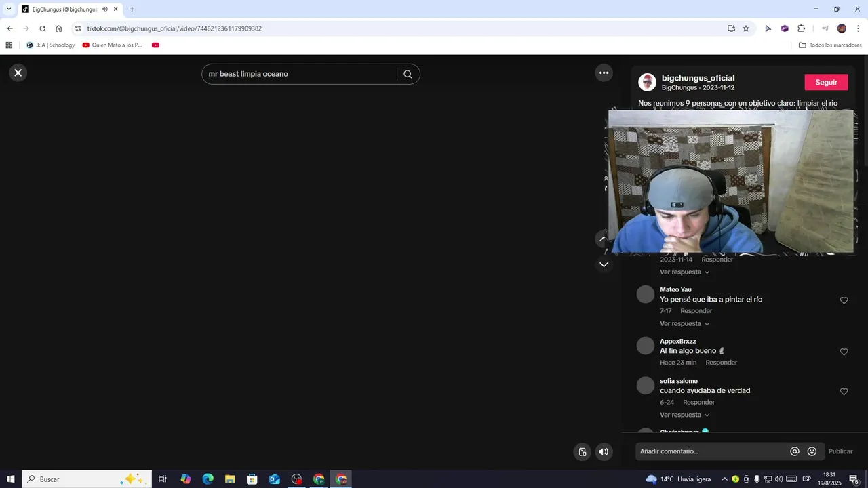Screen dimensions: 868x488
Task: Open a new browser tab
Action: (132, 9)
